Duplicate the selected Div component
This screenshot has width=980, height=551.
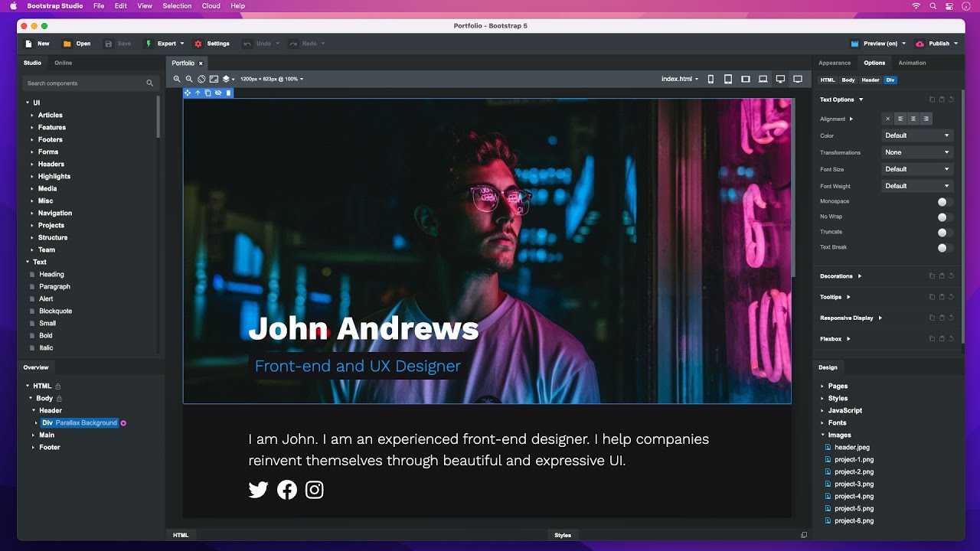pyautogui.click(x=207, y=93)
